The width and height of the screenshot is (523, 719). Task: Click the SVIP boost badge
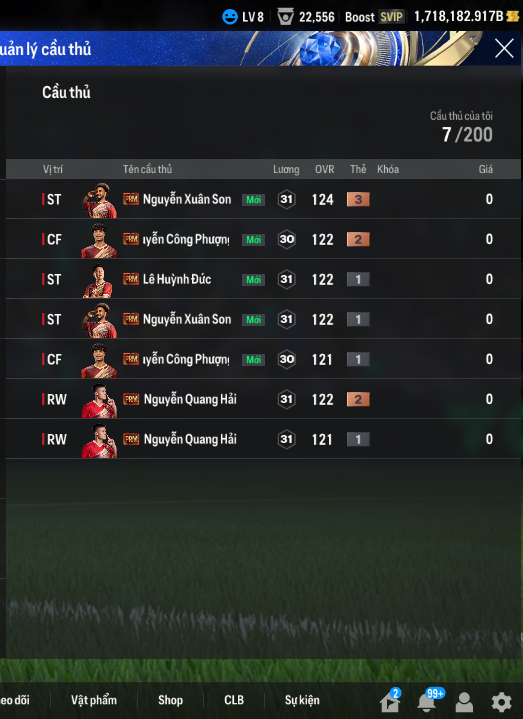pyautogui.click(x=391, y=17)
